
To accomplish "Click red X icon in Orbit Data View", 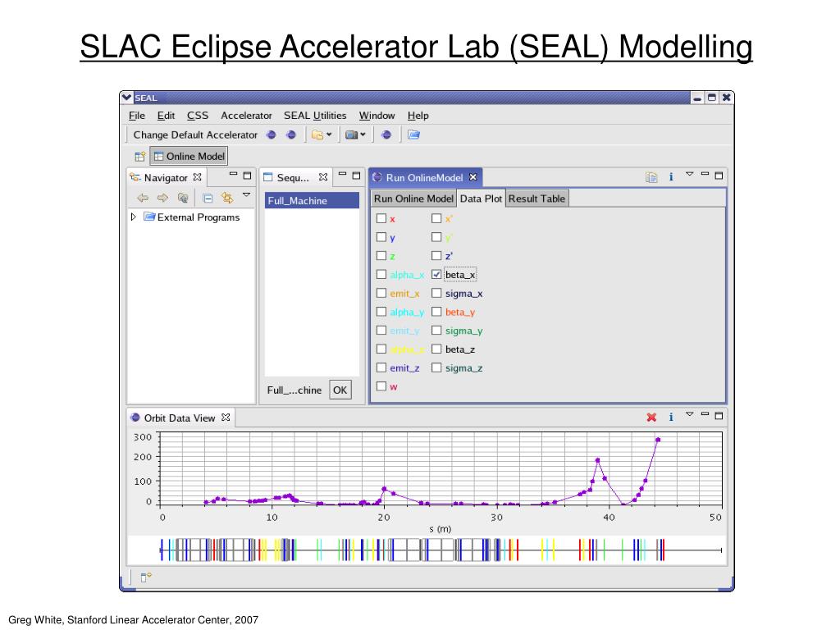I will [x=651, y=418].
